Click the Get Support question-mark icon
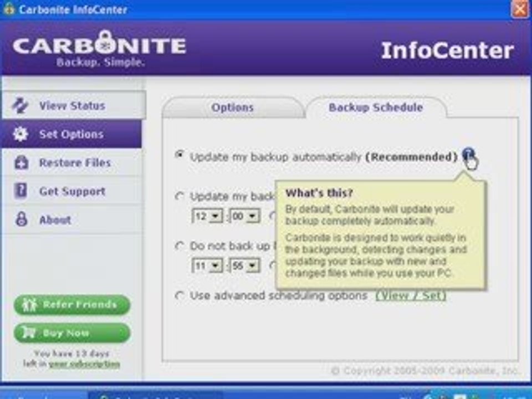 pyautogui.click(x=21, y=191)
